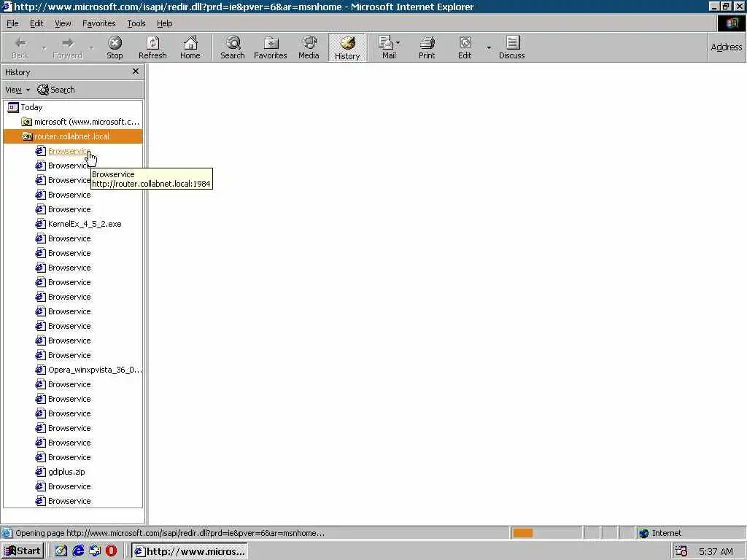Click the third quick launch icon
Viewport: 747px width, 560px height.
pyautogui.click(x=95, y=551)
